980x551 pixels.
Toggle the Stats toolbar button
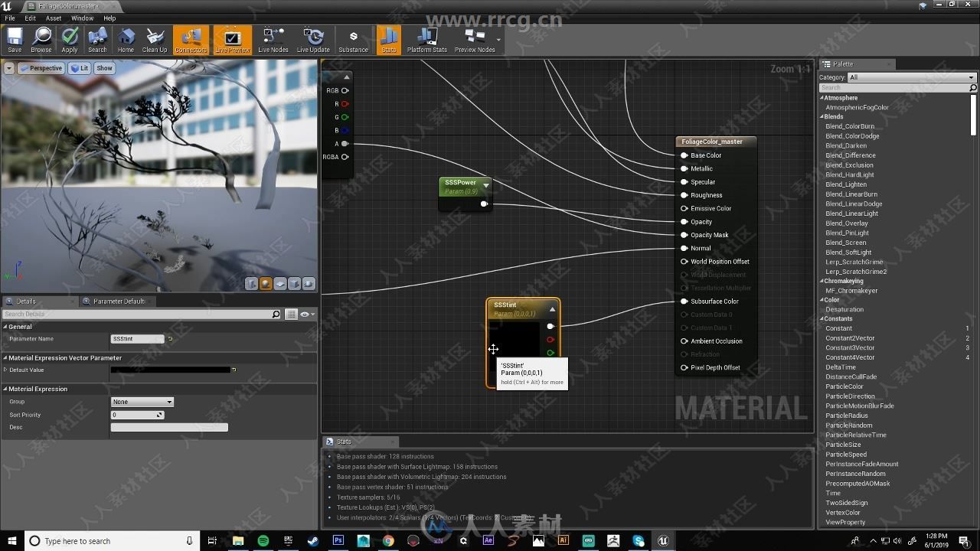click(x=388, y=41)
